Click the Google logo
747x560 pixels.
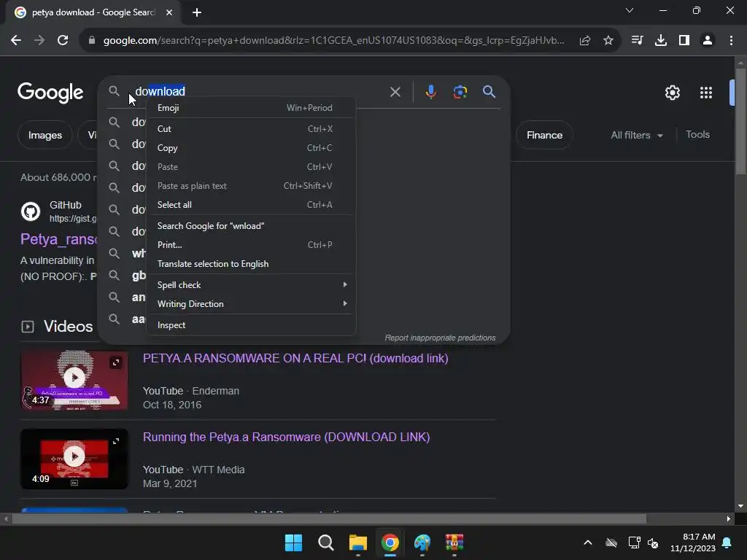pyautogui.click(x=50, y=93)
